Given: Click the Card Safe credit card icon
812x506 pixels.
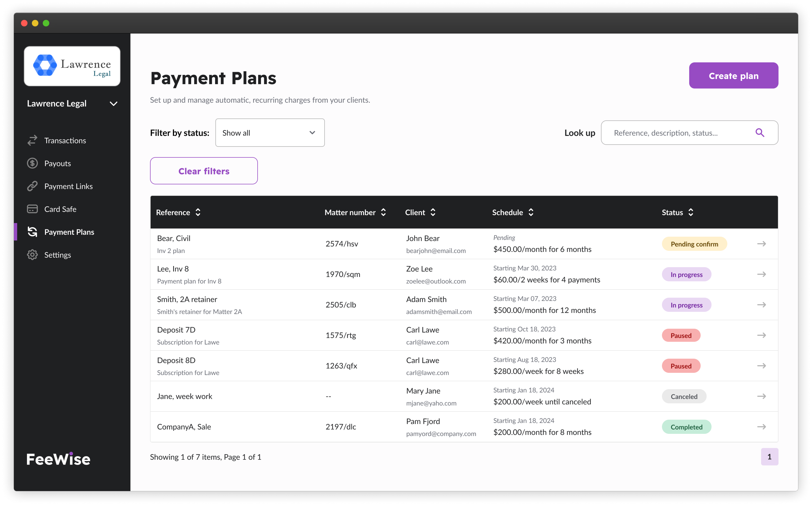Looking at the screenshot, I should coord(32,209).
